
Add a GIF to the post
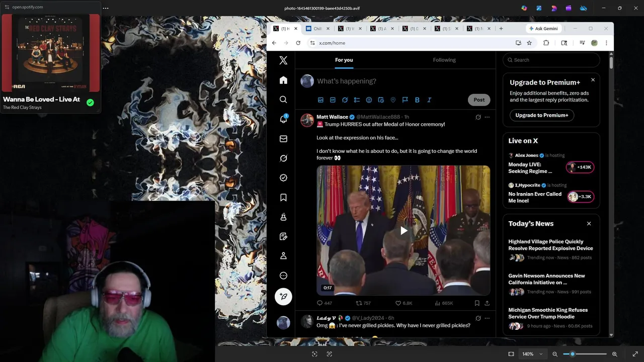coord(333,100)
